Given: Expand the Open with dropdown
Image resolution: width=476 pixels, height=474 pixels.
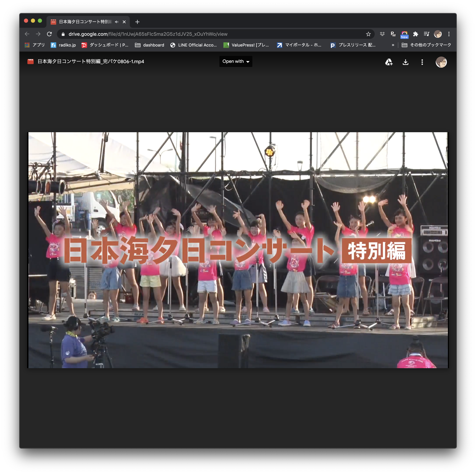Looking at the screenshot, I should [236, 61].
